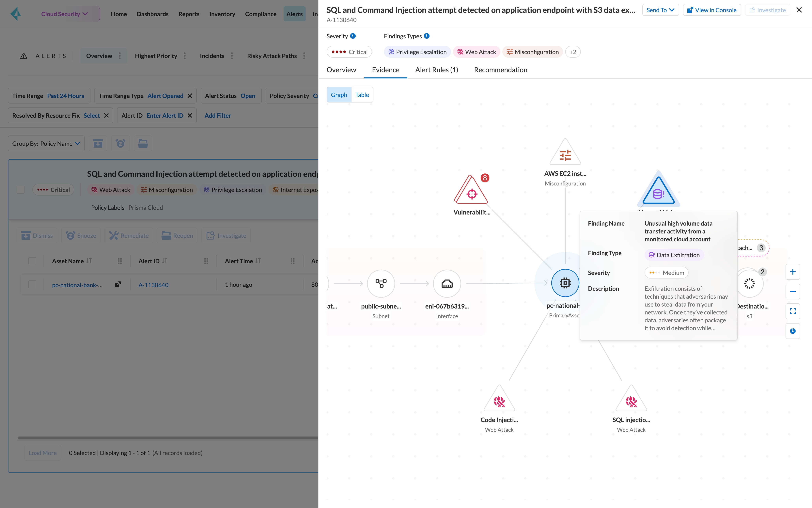Select the Snooze alarm icon

70,235
